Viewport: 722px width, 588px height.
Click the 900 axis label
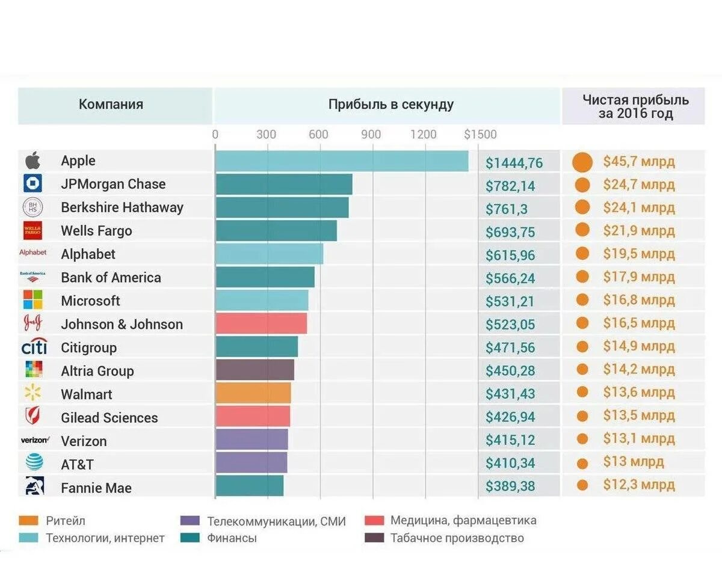click(371, 135)
